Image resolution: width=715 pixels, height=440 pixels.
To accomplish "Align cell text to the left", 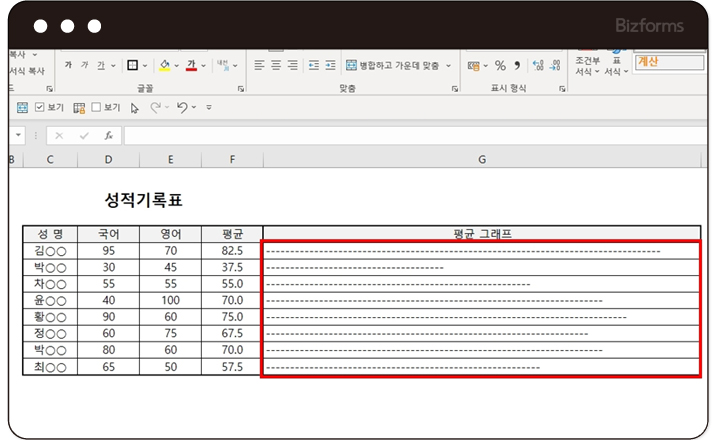I will click(259, 65).
